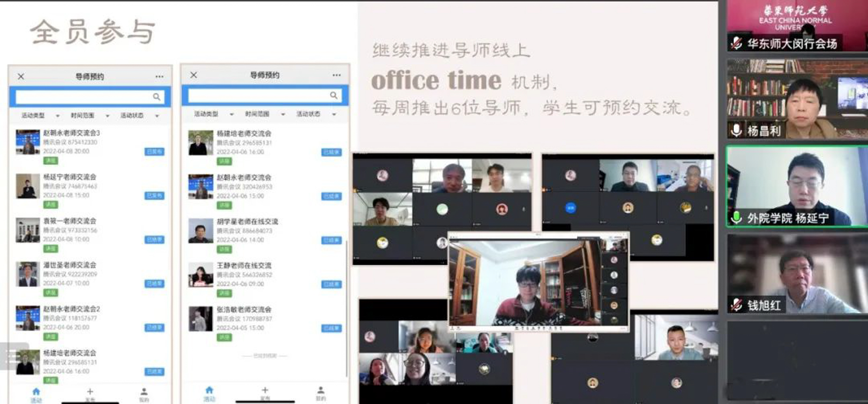
Task: Click the green microphone icon beside 外院学院 杨延宁
Action: coord(736,217)
